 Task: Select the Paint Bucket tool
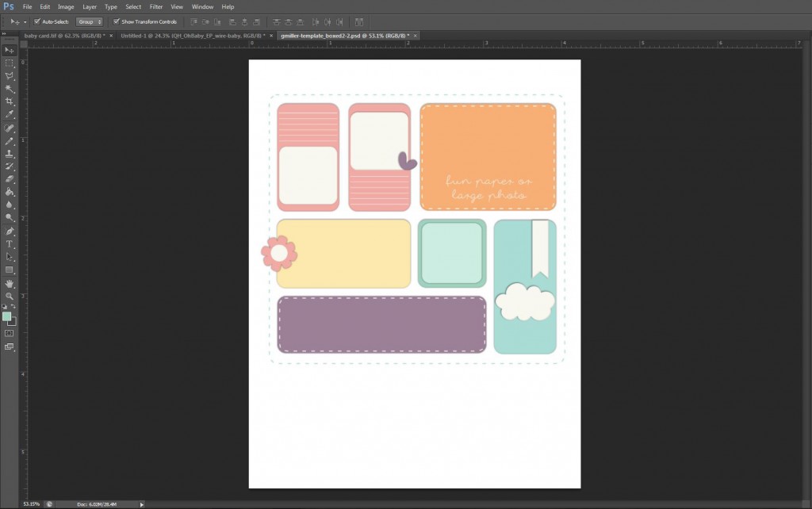(x=10, y=192)
